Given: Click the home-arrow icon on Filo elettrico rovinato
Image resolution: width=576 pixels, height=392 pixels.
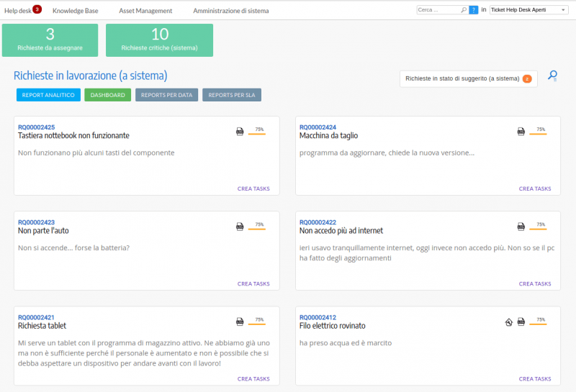Looking at the screenshot, I should 508,322.
